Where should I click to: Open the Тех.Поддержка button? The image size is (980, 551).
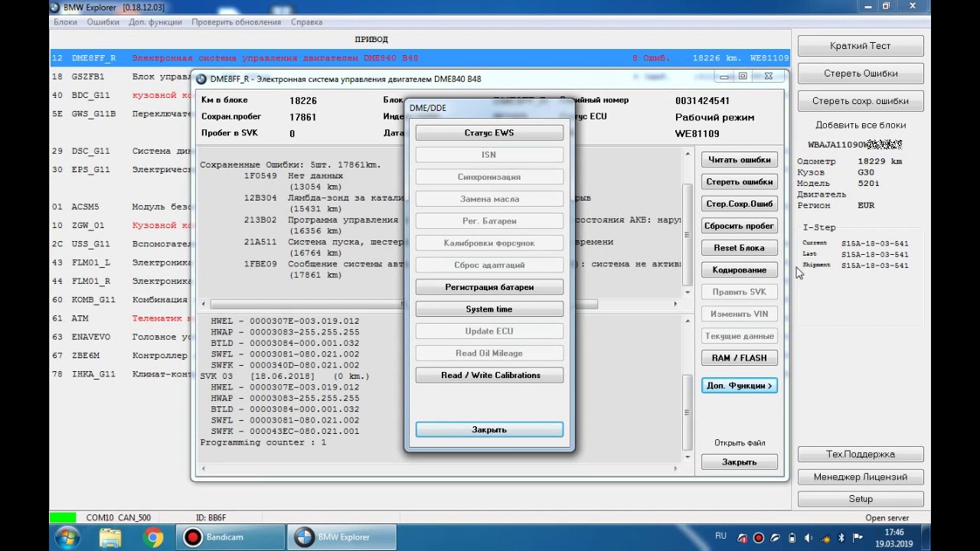coord(860,455)
